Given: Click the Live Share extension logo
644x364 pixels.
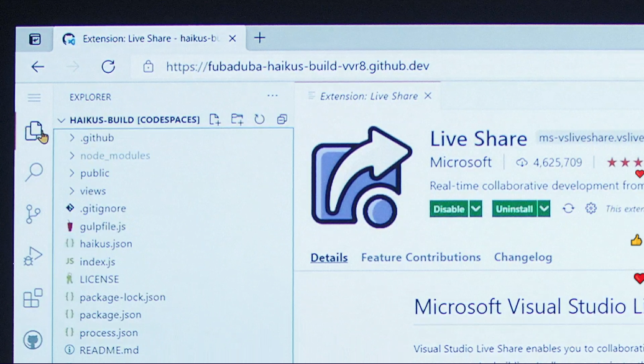Looking at the screenshot, I should point(361,177).
